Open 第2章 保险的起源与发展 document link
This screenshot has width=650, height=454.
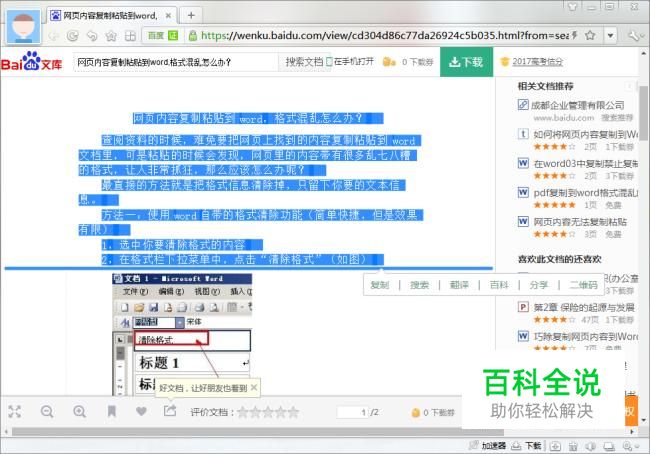pos(584,307)
